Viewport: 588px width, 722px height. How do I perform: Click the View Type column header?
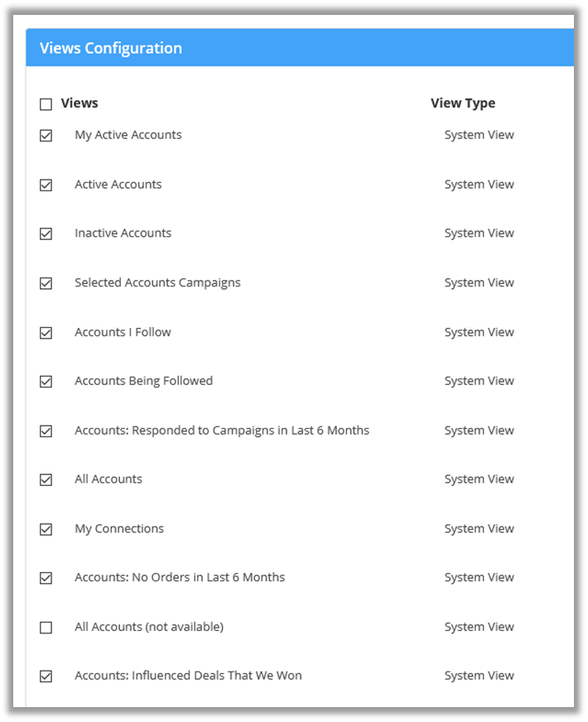(462, 103)
